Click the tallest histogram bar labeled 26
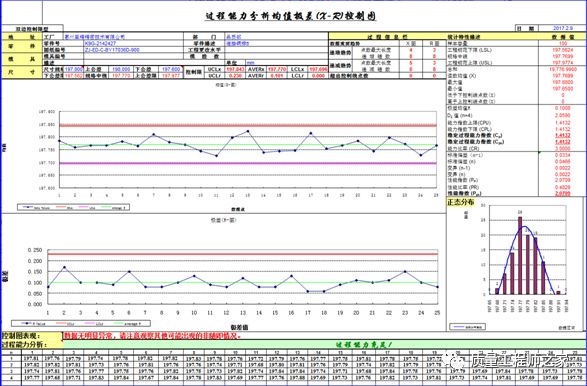 tap(520, 255)
